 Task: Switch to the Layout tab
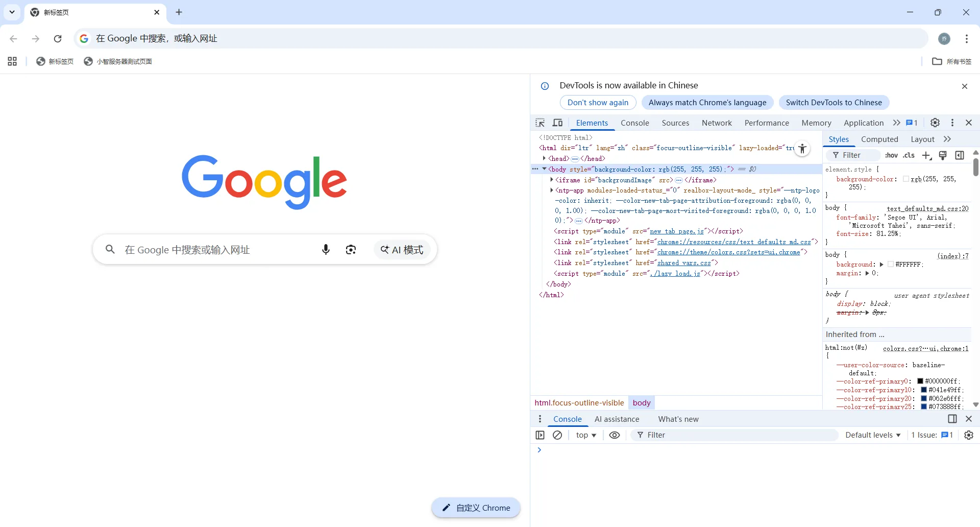coord(922,139)
